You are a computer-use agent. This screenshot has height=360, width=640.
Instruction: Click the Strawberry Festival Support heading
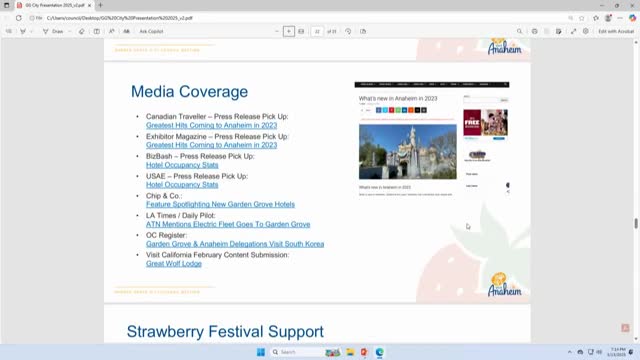click(x=225, y=331)
